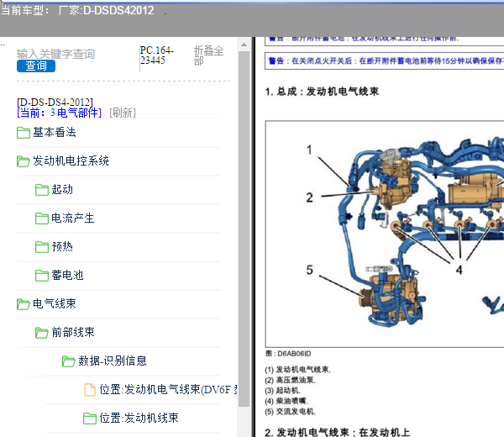Select the 前部线束 tree label
The width and height of the screenshot is (504, 437).
coord(73,332)
